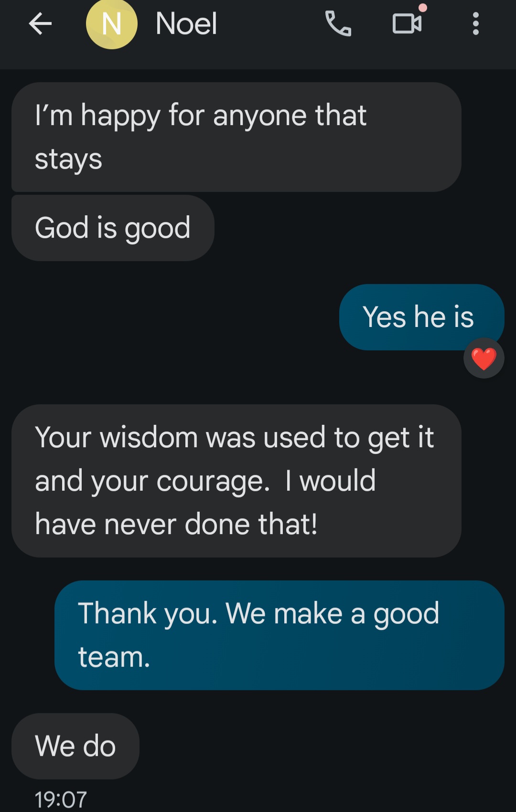Tap the letter N inside the avatar
This screenshot has width=516, height=812.
[x=112, y=24]
